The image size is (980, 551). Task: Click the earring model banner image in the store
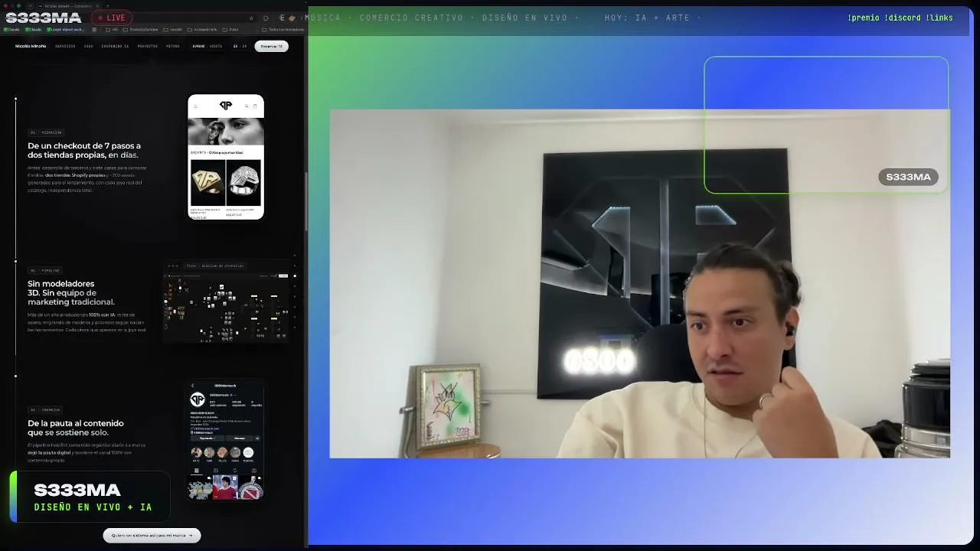point(226,131)
